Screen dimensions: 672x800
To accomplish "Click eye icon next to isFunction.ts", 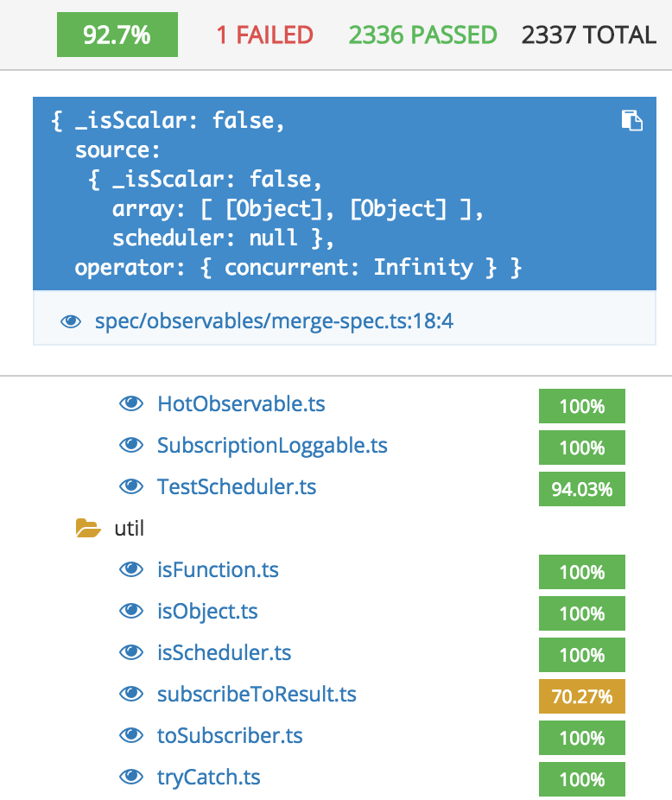I will 131,569.
